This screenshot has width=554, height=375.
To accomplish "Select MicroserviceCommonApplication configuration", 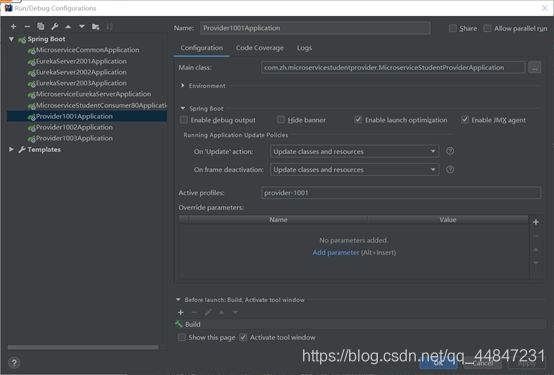I will coord(87,50).
